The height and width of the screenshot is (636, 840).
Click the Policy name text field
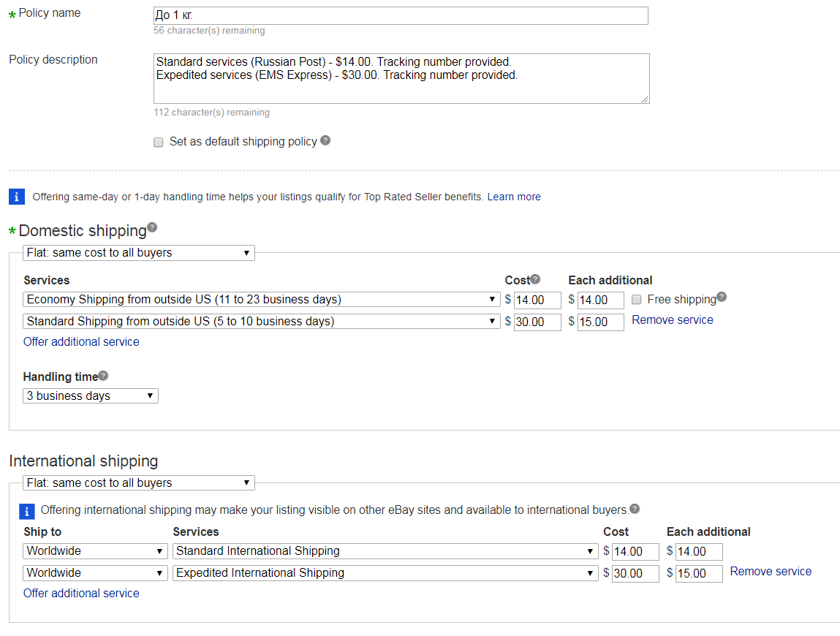point(401,15)
